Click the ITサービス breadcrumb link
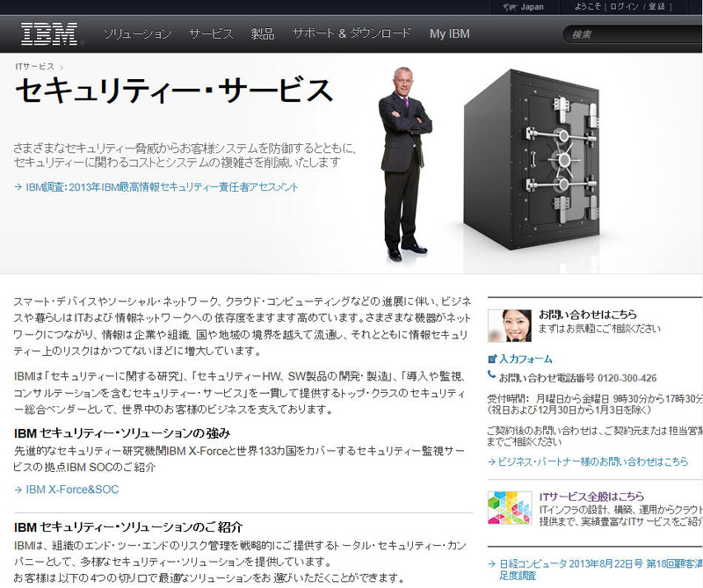This screenshot has height=588, width=703. 34,67
